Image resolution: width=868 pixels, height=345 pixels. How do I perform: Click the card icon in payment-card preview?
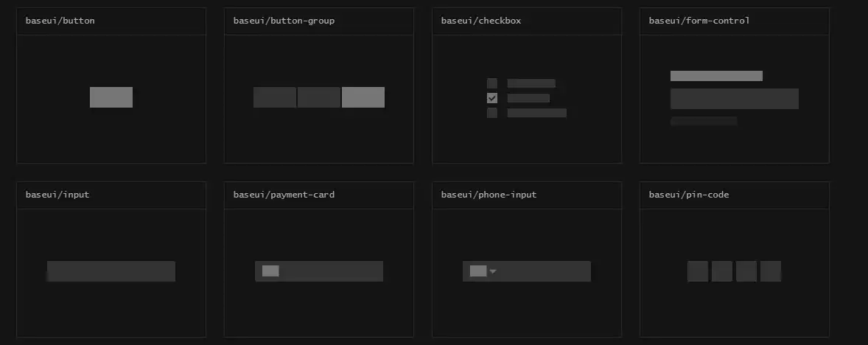(x=270, y=271)
